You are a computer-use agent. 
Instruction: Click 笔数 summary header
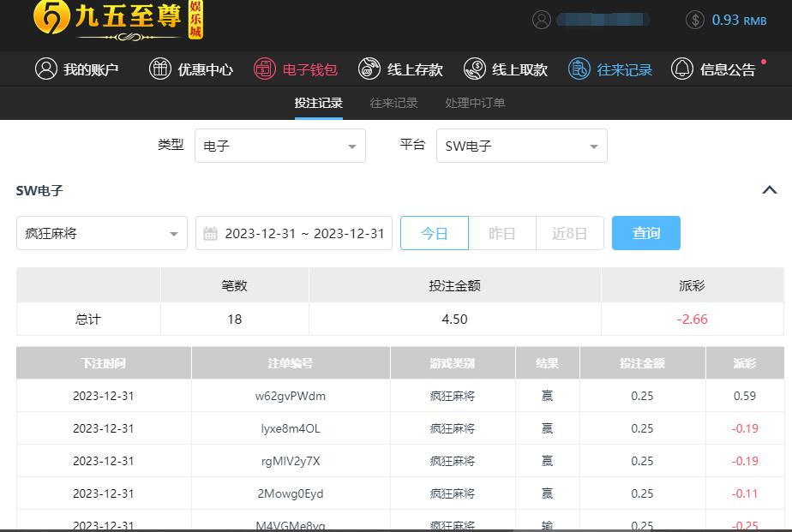(x=234, y=285)
